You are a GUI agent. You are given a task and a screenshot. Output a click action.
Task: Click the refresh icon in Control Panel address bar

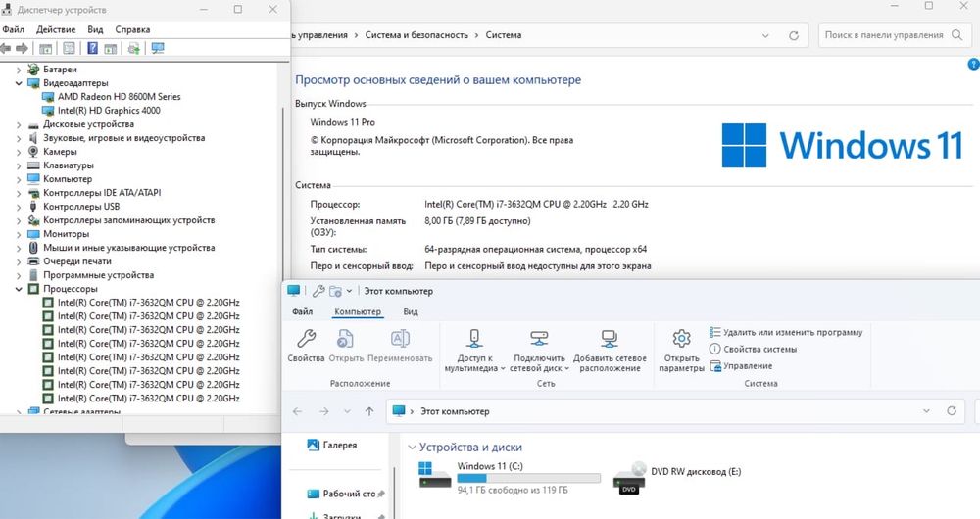[794, 35]
